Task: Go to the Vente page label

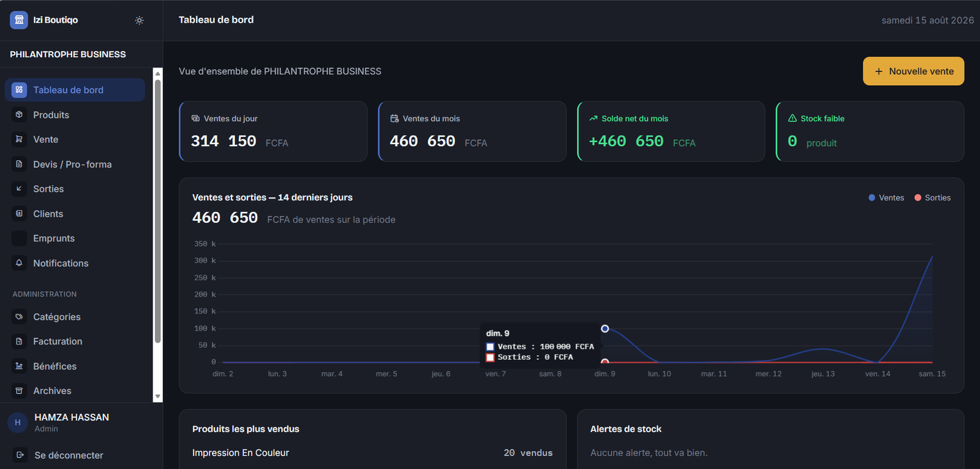Action: click(x=46, y=139)
